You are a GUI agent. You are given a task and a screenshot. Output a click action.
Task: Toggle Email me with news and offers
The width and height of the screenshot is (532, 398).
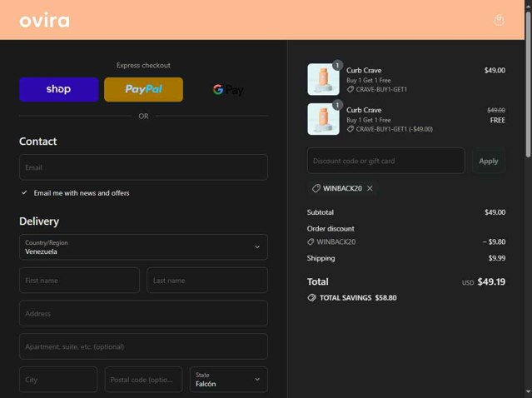pos(24,192)
